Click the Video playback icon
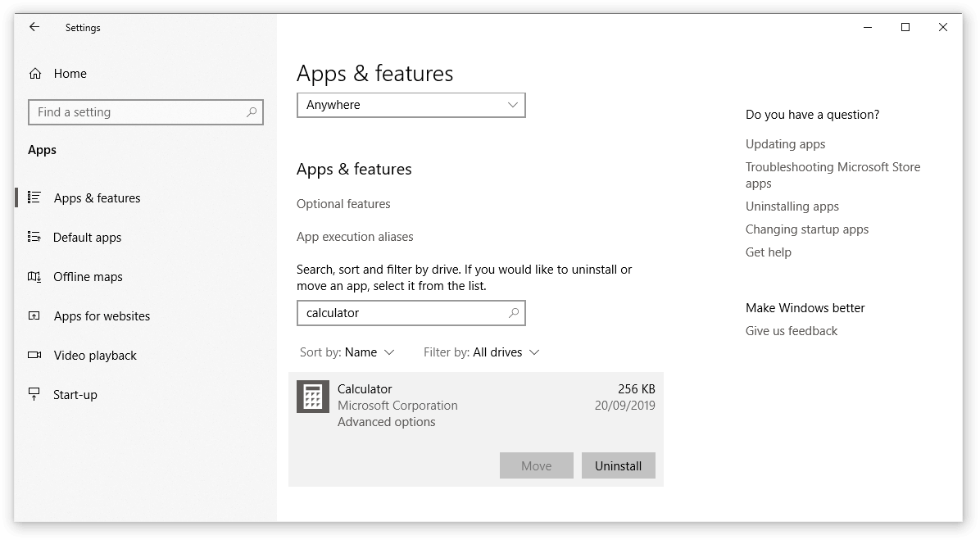This screenshot has width=980, height=540. click(x=34, y=355)
